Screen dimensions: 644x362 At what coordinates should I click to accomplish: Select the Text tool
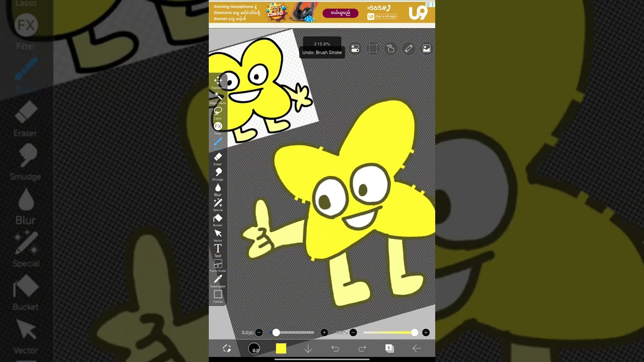[218, 250]
